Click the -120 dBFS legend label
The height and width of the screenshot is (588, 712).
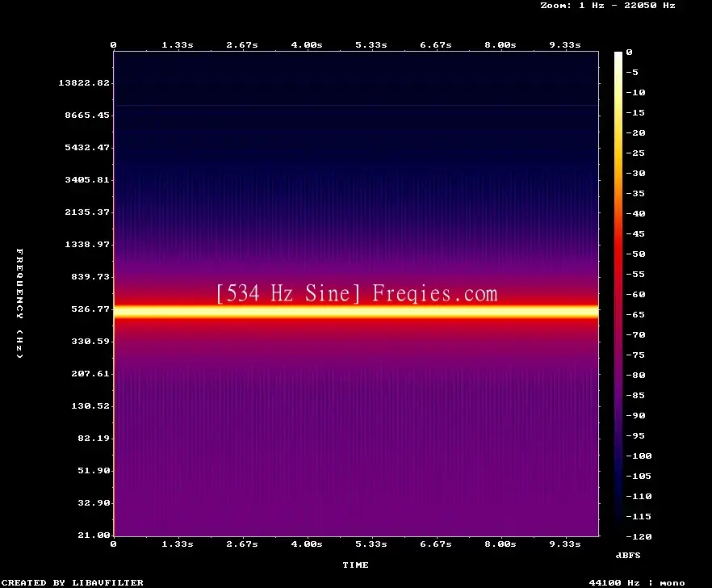[x=639, y=536]
